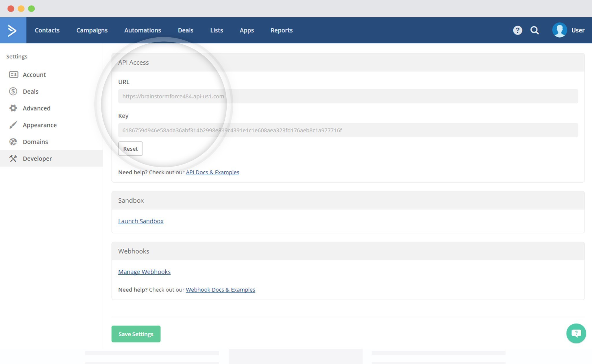Open the user avatar icon
The height and width of the screenshot is (364, 592).
point(559,30)
